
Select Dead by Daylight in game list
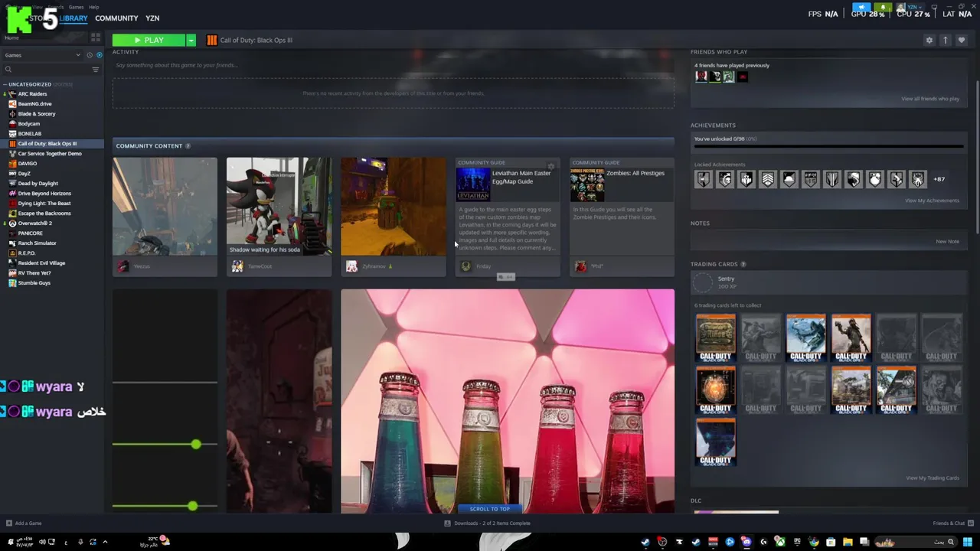point(38,184)
